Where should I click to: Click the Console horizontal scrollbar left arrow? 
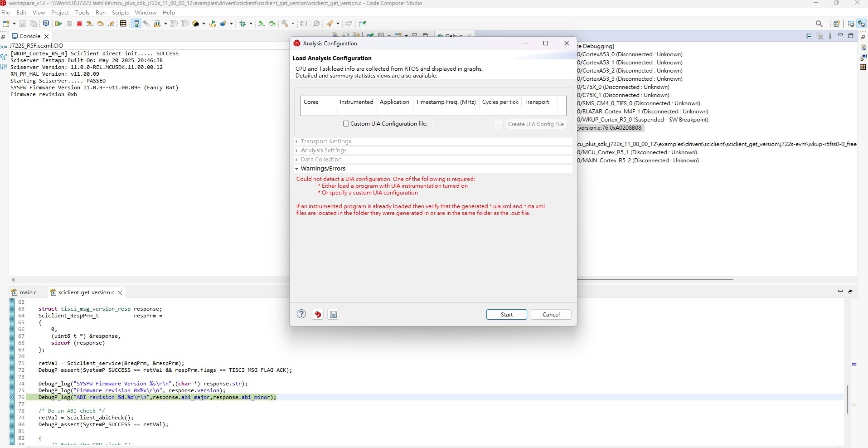pos(13,280)
